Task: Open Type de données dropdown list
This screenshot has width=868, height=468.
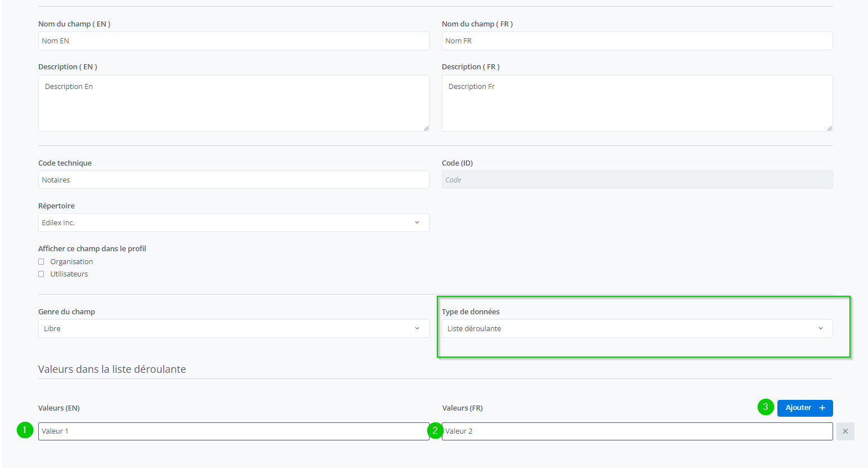Action: click(x=637, y=329)
